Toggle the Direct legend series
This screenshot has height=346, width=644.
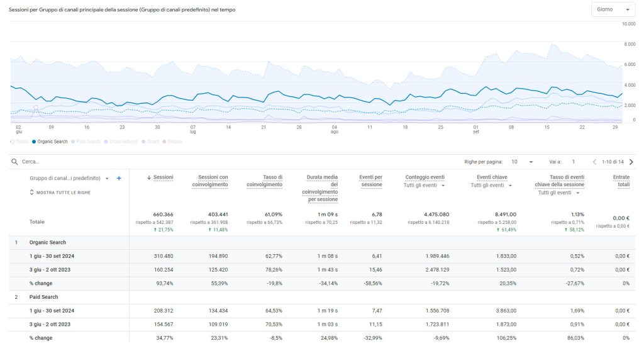point(150,142)
